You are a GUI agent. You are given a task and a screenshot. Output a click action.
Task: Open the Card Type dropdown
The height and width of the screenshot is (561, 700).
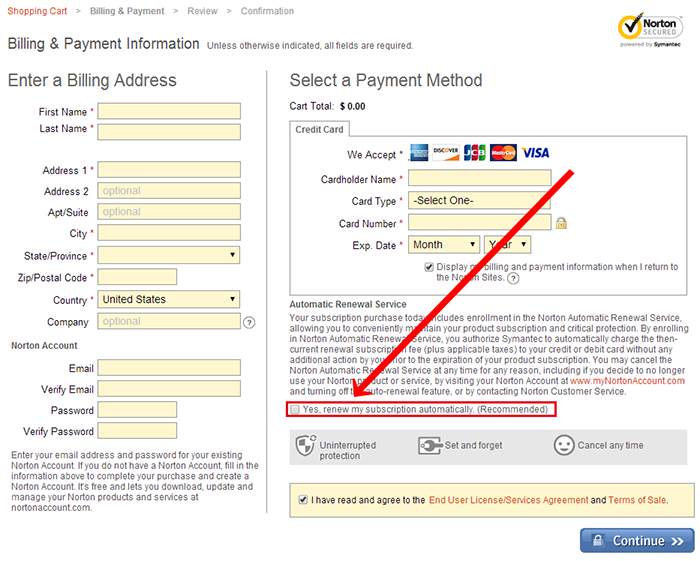pos(480,200)
